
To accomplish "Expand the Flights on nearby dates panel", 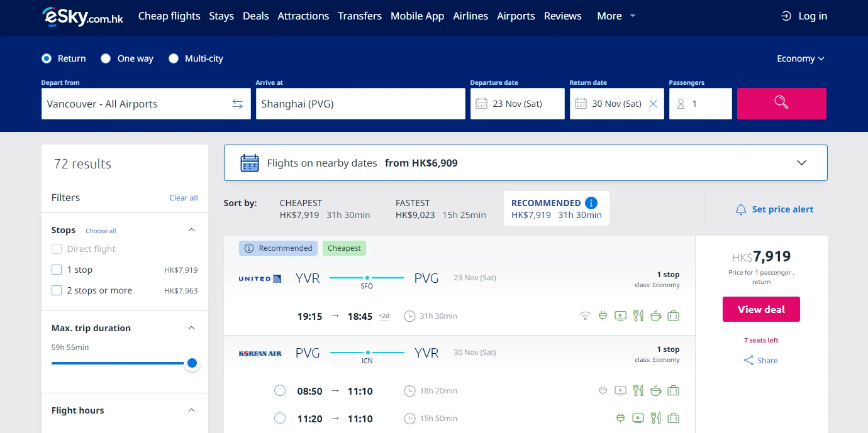I will 801,163.
